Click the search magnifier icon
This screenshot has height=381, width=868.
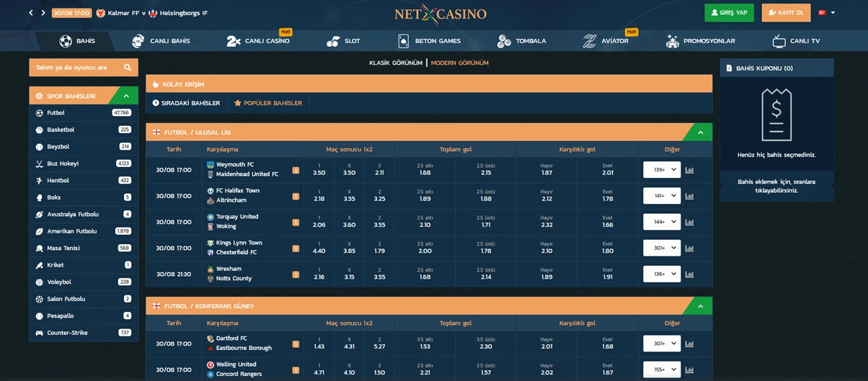128,68
